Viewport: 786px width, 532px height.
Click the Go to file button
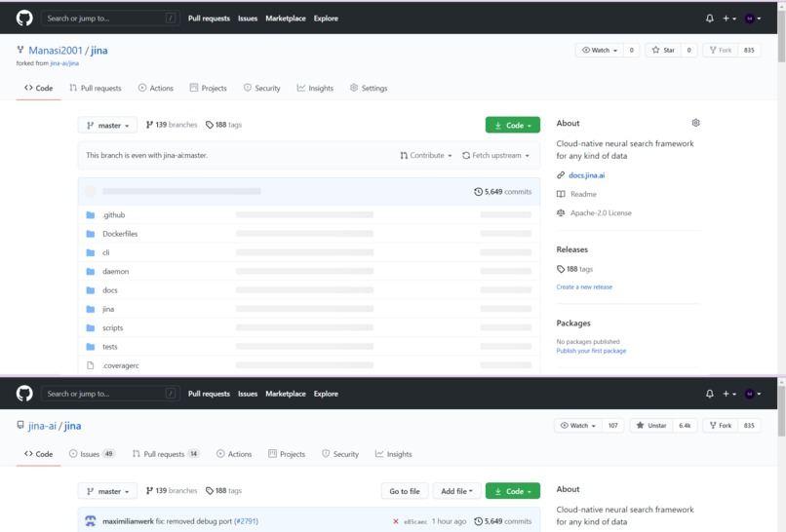tap(405, 491)
